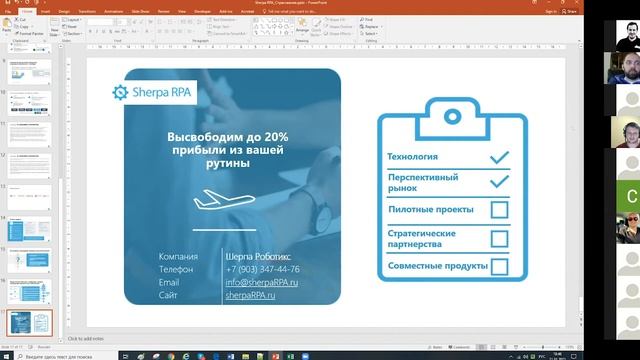Switch to Slide Sorter view in status bar
This screenshot has height=360, width=640.
pos(493,347)
